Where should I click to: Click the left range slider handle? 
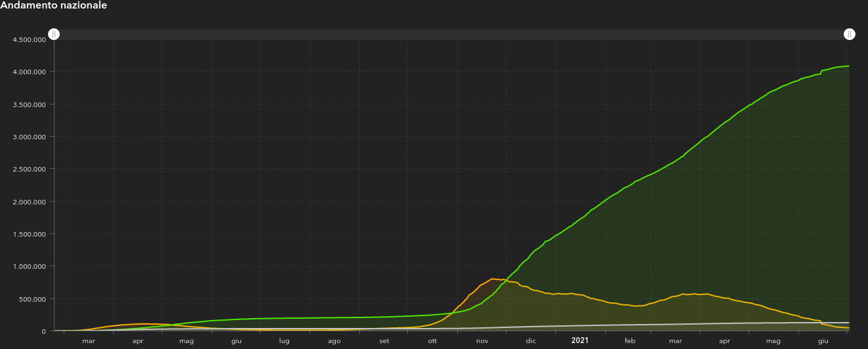click(x=54, y=34)
